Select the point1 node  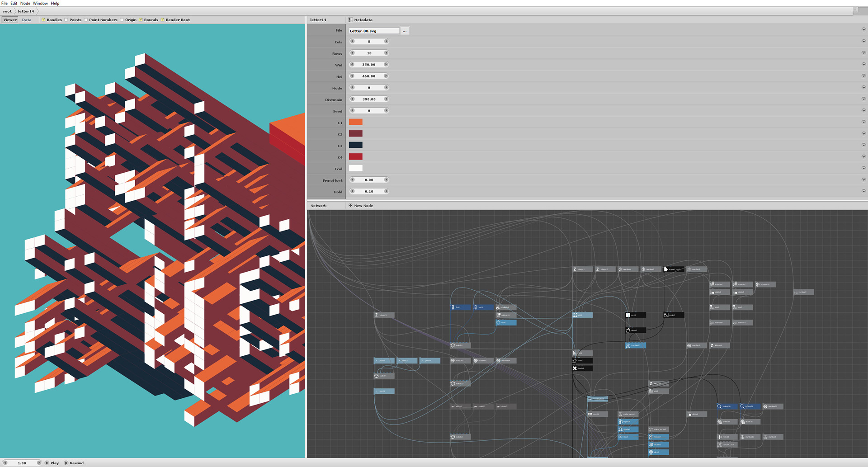pyautogui.click(x=384, y=391)
